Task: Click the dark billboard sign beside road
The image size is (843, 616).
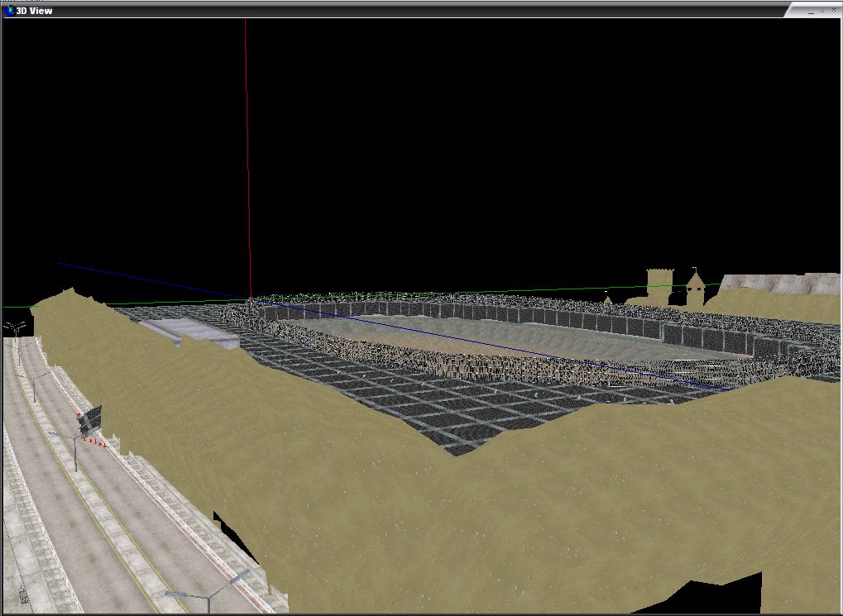Action: 89,420
